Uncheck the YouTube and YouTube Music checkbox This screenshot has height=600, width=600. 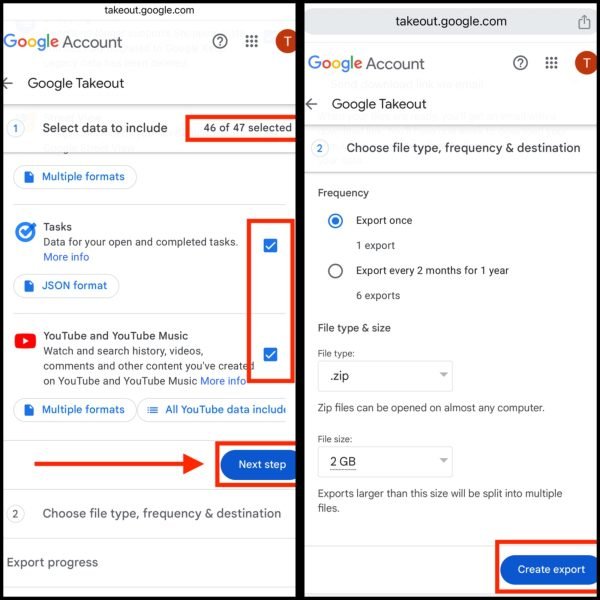point(270,354)
